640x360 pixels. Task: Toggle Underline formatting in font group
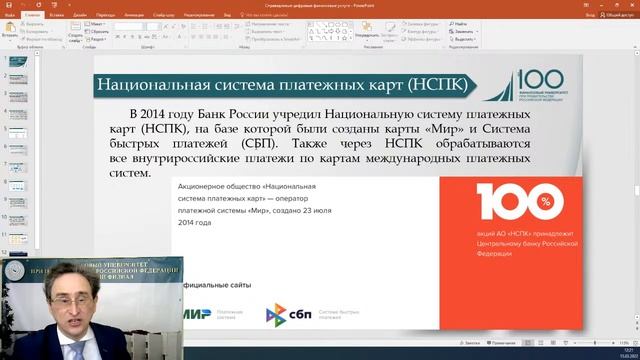click(132, 37)
